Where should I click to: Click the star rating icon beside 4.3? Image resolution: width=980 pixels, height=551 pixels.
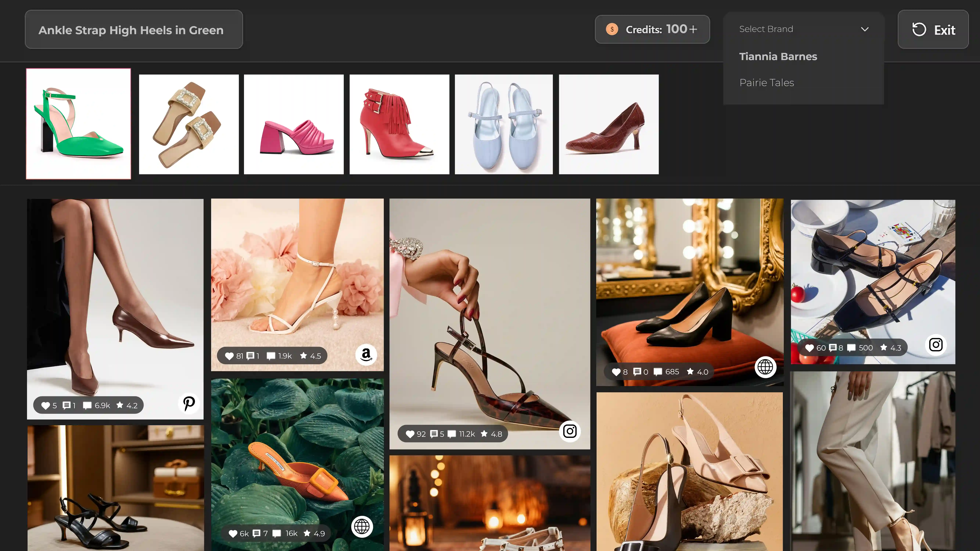click(884, 347)
